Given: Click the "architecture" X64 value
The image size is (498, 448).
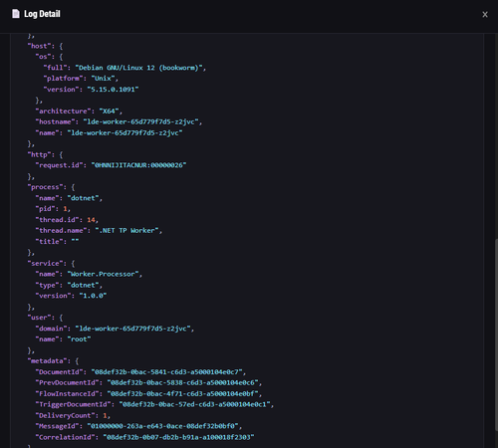Looking at the screenshot, I should click(109, 112).
